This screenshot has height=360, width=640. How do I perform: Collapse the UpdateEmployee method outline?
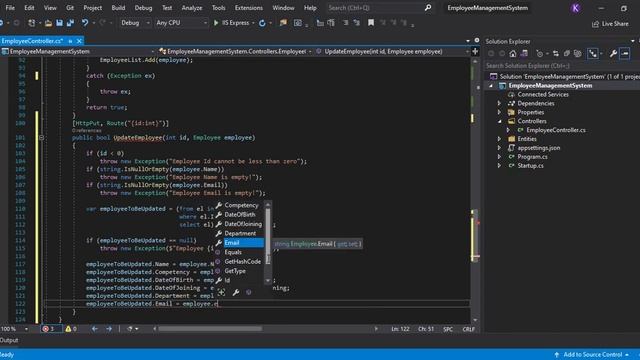click(41, 138)
